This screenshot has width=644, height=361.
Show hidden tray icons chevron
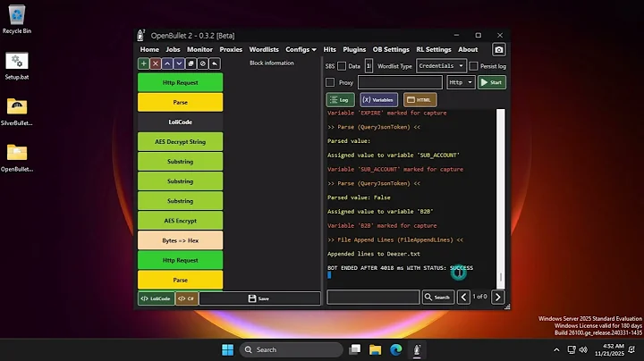(x=556, y=350)
